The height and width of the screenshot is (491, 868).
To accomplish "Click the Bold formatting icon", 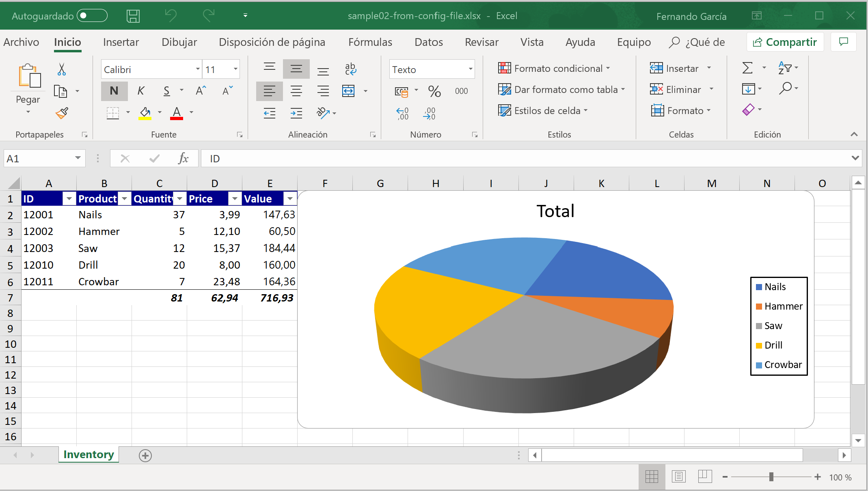I will 113,90.
